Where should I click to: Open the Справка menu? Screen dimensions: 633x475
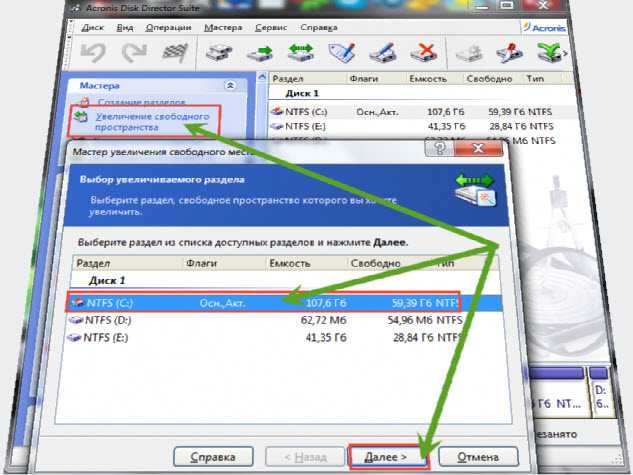(319, 27)
